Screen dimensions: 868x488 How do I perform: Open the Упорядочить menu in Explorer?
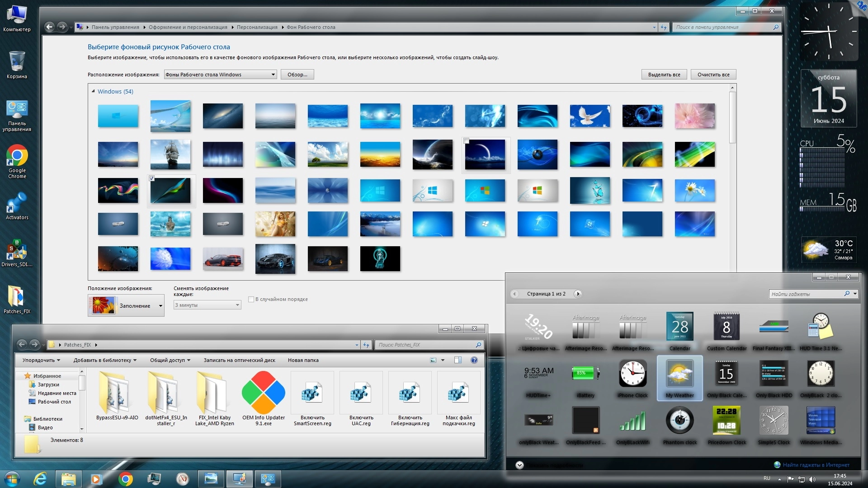[41, 360]
